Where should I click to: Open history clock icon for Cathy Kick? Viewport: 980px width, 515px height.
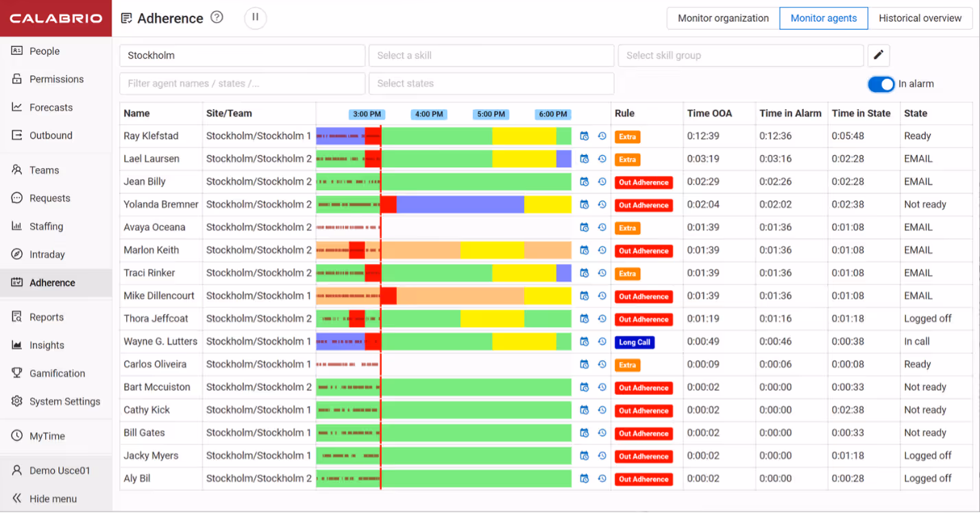coord(602,410)
